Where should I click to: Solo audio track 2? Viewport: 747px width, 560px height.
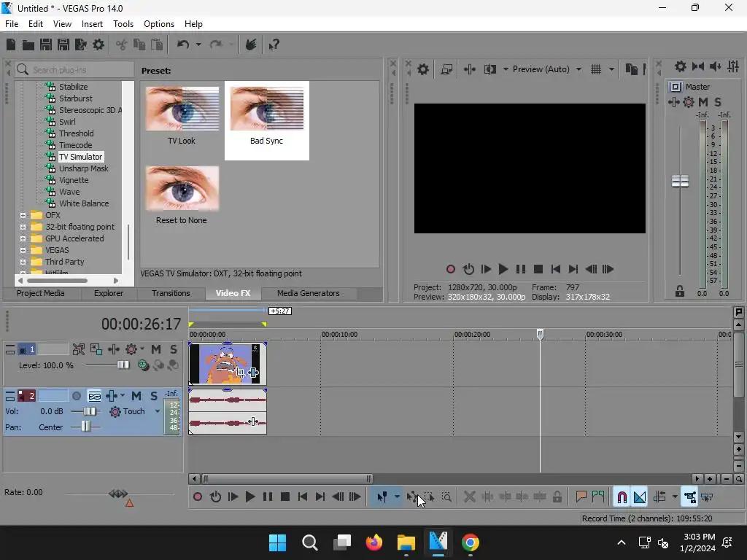pos(154,396)
